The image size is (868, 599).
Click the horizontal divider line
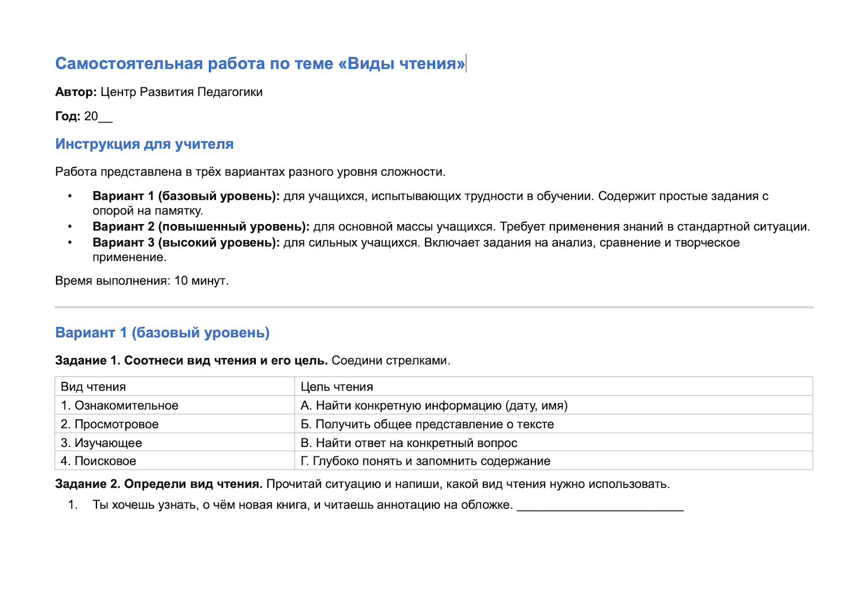[x=434, y=307]
